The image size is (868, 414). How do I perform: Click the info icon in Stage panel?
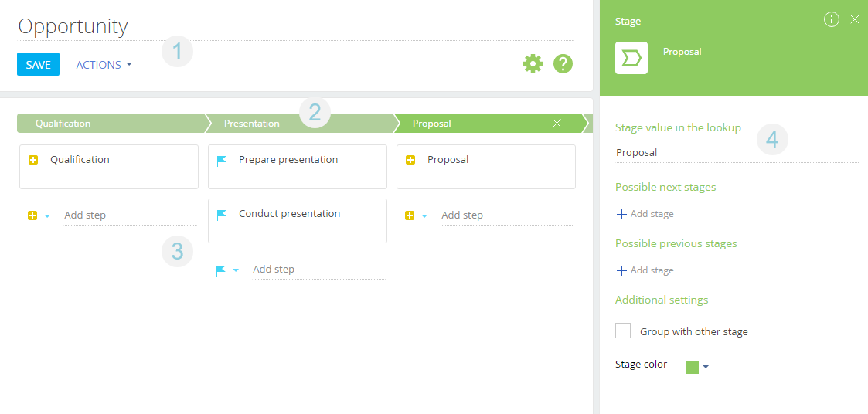(832, 20)
